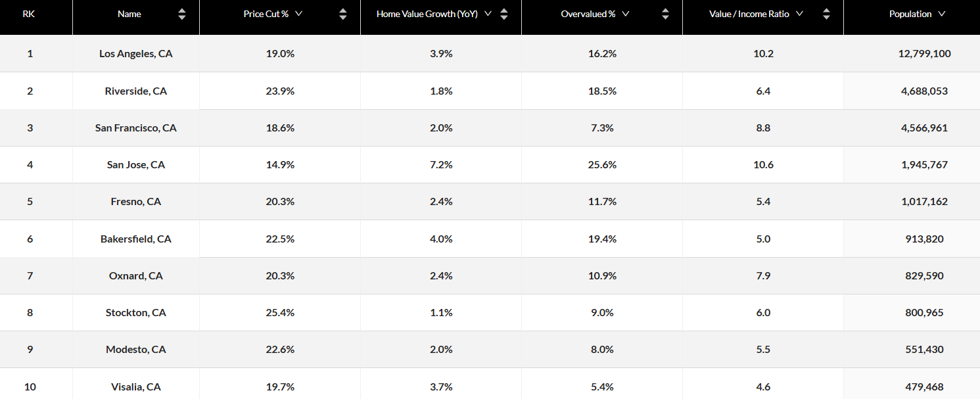Open the Riverside, CA entry
Image resolution: width=980 pixels, height=399 pixels.
[x=135, y=91]
